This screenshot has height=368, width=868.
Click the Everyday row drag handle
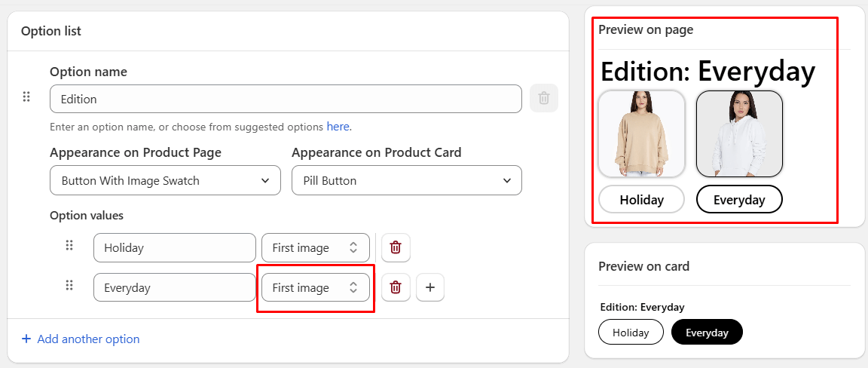click(x=69, y=285)
